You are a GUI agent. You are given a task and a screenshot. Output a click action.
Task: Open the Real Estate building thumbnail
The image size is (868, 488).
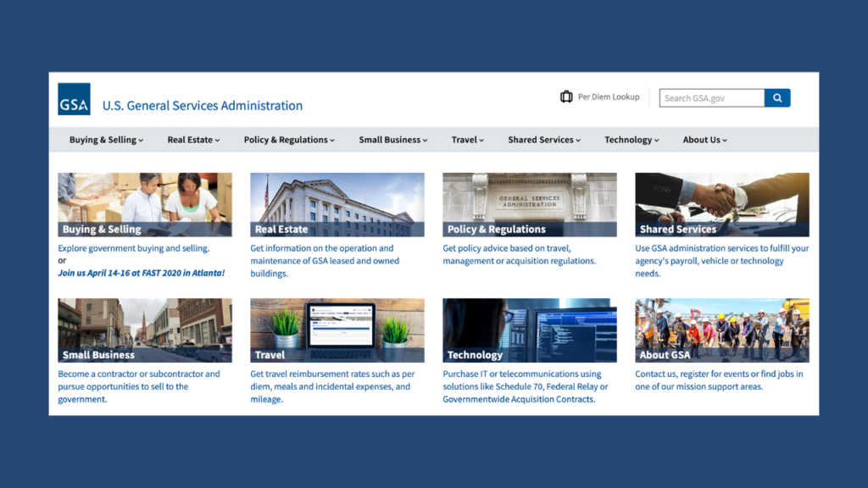click(337, 204)
